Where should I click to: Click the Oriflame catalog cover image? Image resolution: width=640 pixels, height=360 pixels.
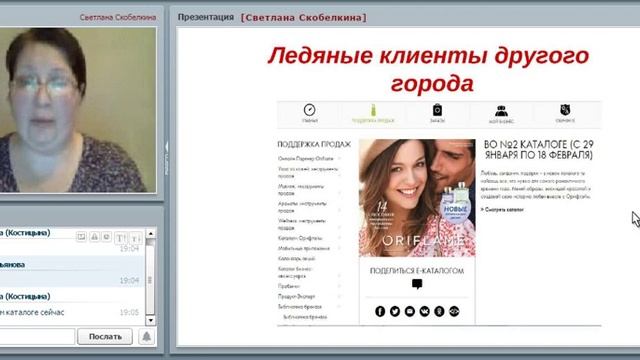click(417, 198)
